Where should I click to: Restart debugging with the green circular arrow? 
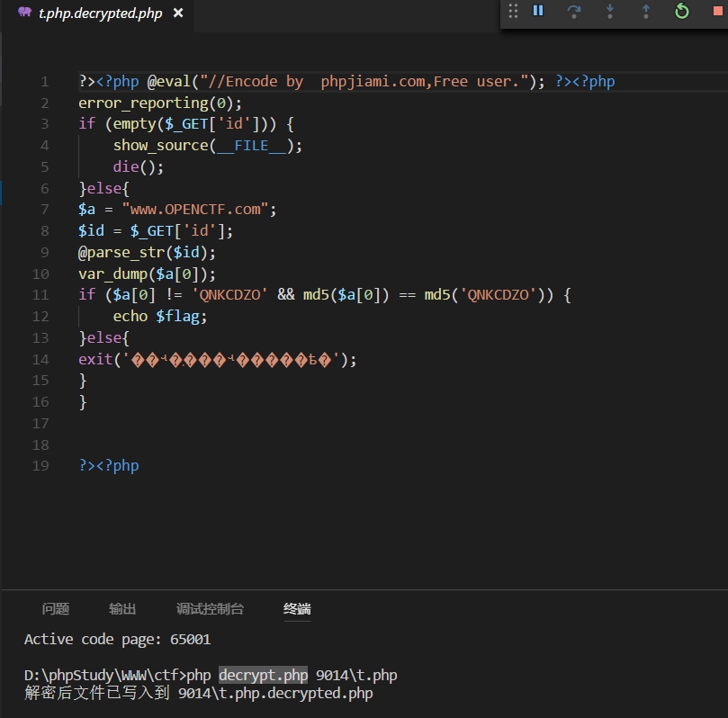click(x=681, y=11)
